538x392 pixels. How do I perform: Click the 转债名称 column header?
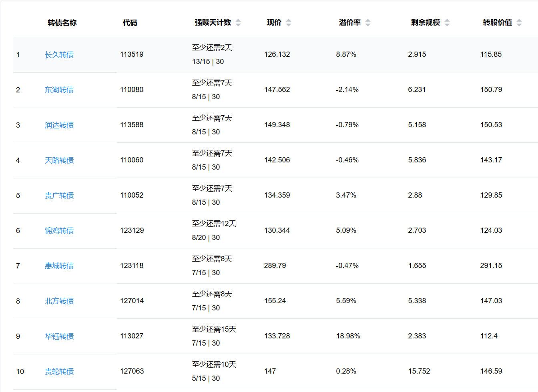[x=62, y=23]
